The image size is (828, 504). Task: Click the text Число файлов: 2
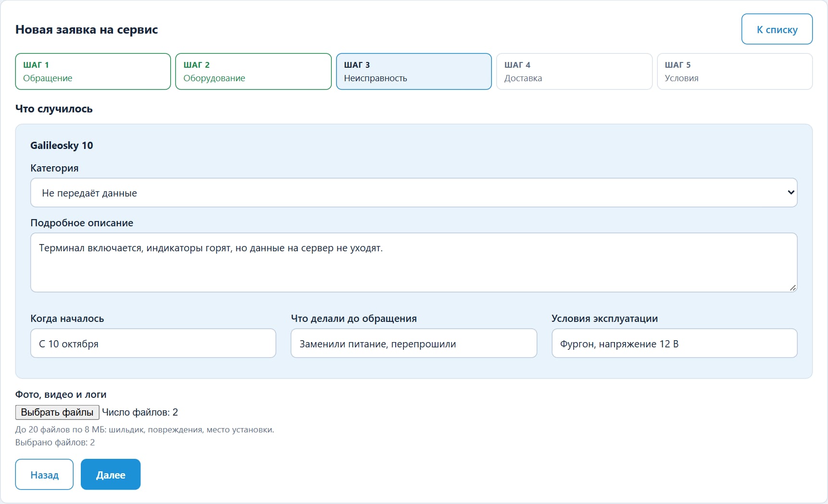(140, 412)
